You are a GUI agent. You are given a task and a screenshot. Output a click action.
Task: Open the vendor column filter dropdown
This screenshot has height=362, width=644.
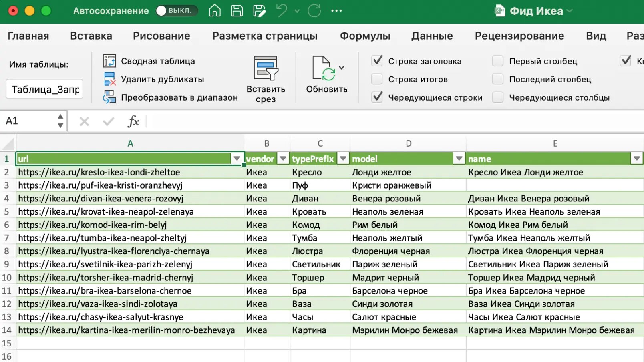tap(283, 159)
